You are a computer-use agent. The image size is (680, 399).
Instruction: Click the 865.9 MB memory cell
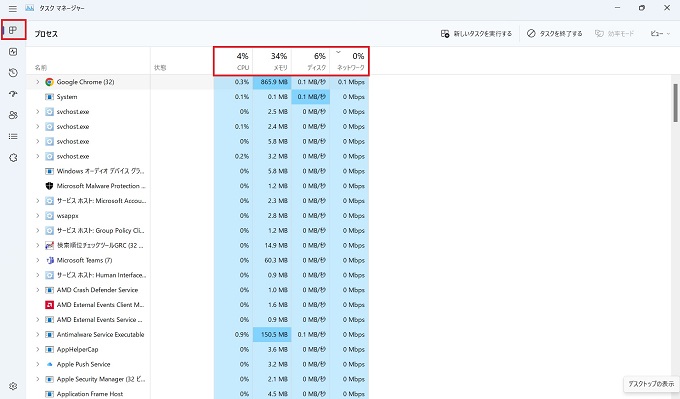click(x=272, y=82)
